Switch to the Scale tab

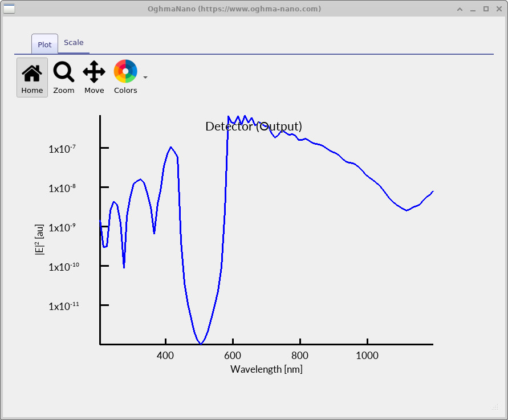point(74,42)
